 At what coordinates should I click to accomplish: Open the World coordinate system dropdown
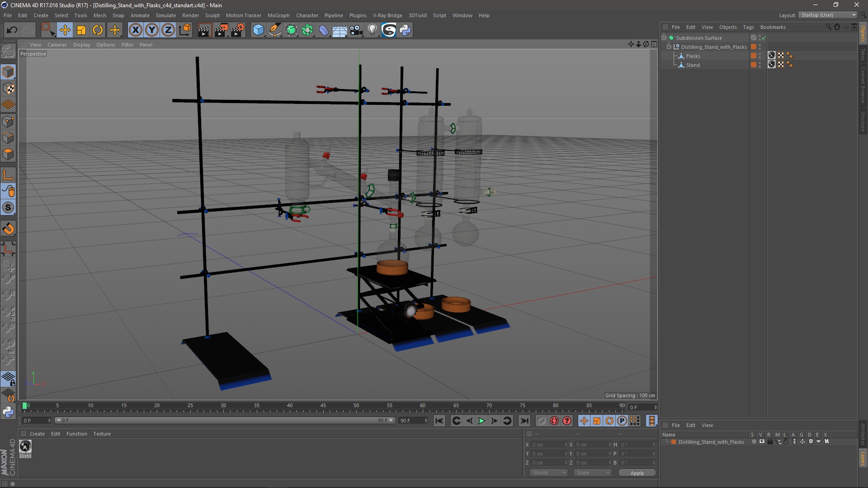(x=549, y=473)
